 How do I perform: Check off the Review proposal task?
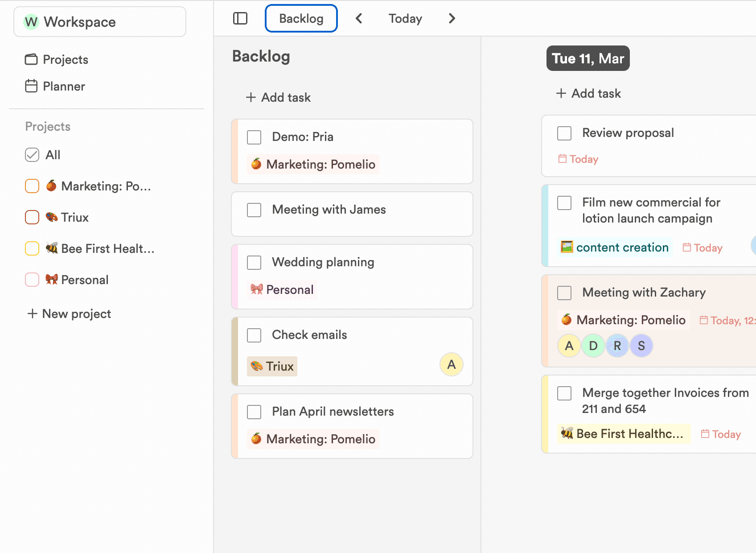[x=564, y=133]
